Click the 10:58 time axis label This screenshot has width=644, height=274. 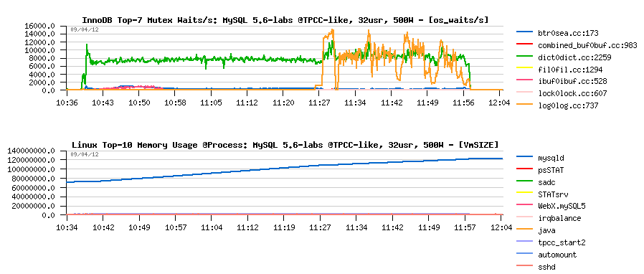pyautogui.click(x=176, y=102)
